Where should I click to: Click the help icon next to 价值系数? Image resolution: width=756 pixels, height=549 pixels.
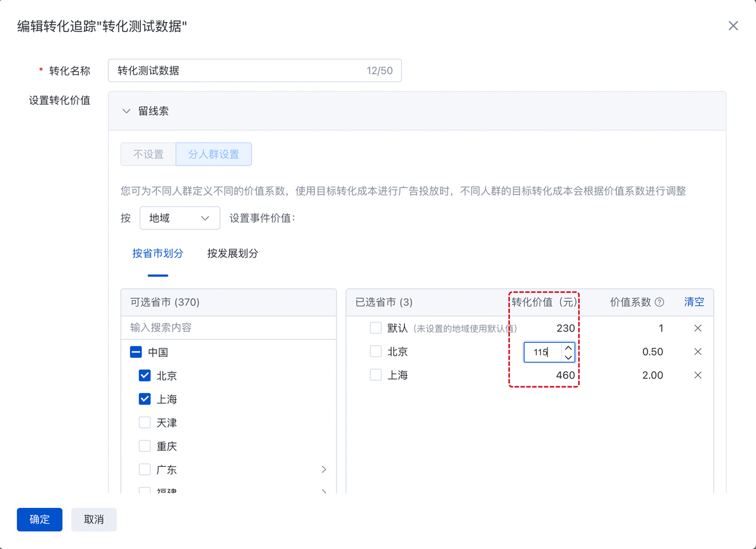pyautogui.click(x=659, y=302)
